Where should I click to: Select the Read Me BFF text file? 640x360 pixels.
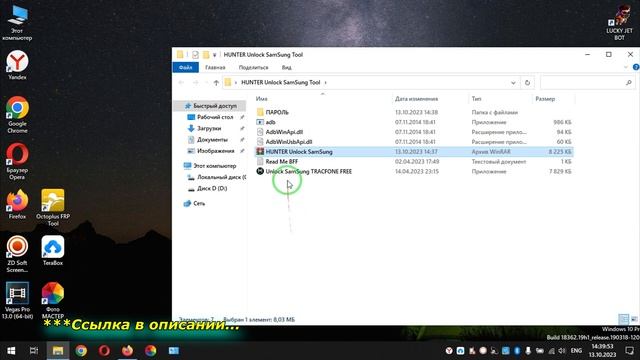(414, 162)
